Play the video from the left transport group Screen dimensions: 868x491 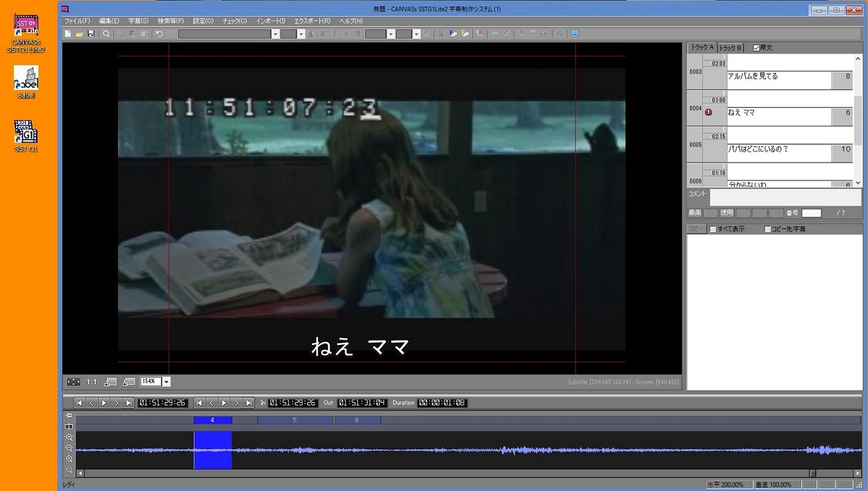[x=104, y=403]
